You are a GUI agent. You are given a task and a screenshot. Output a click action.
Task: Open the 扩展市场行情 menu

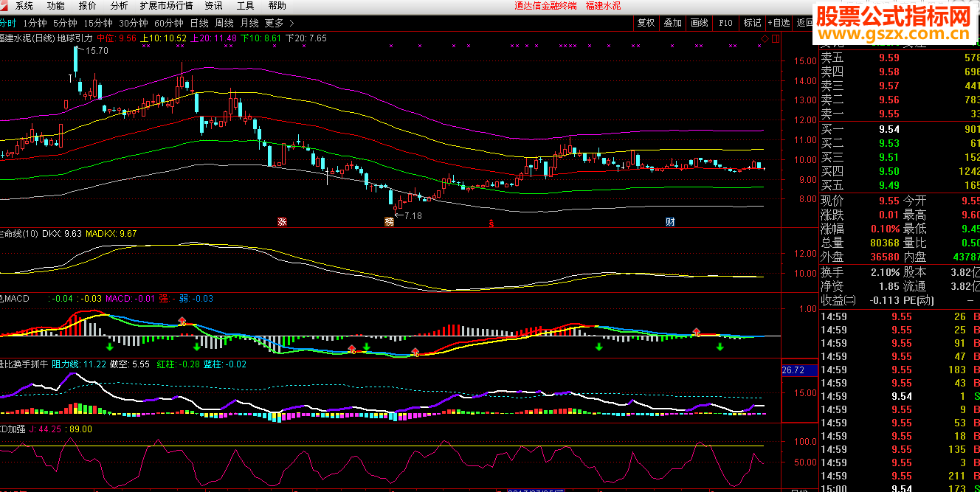[167, 6]
